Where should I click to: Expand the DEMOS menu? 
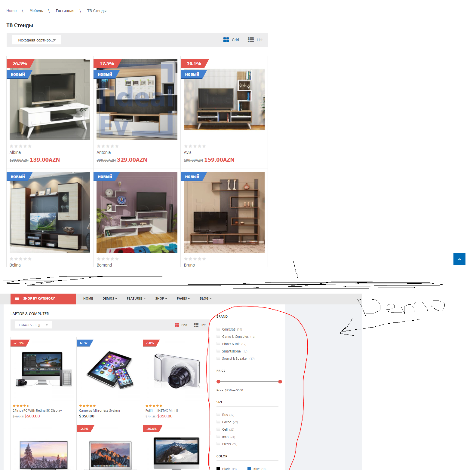click(x=110, y=298)
